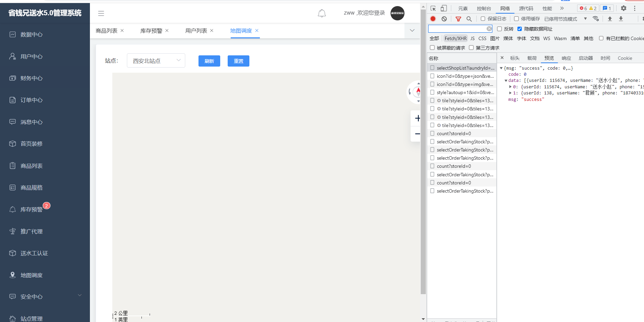The image size is (644, 322).
Task: Click the DevTools record network log button
Action: pyautogui.click(x=433, y=19)
